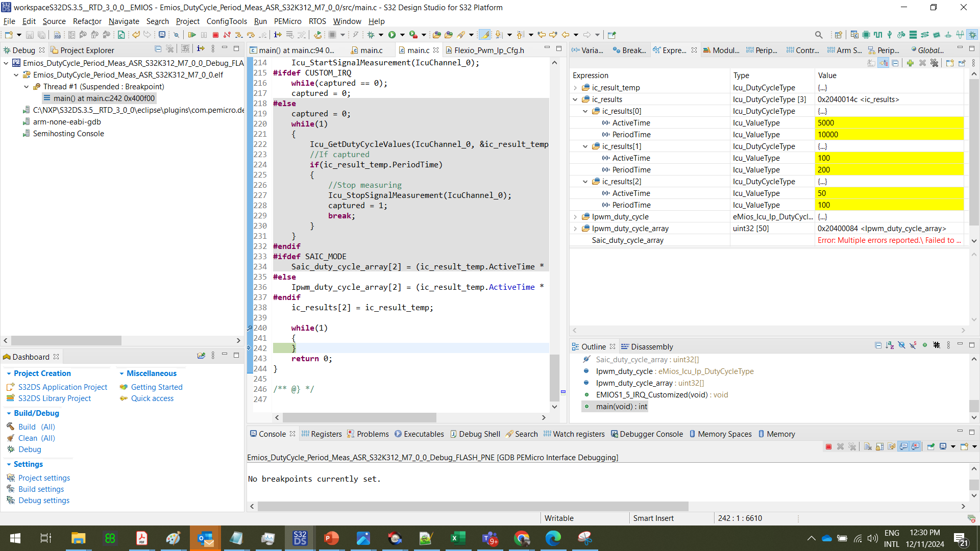Collapse the ic_results tree entry
This screenshot has height=551, width=980.
point(575,99)
